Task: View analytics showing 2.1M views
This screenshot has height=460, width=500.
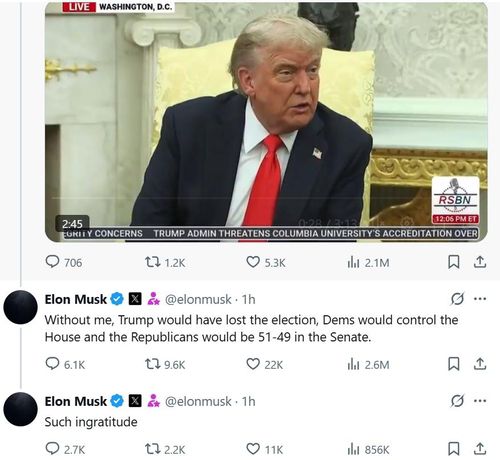Action: point(368,263)
